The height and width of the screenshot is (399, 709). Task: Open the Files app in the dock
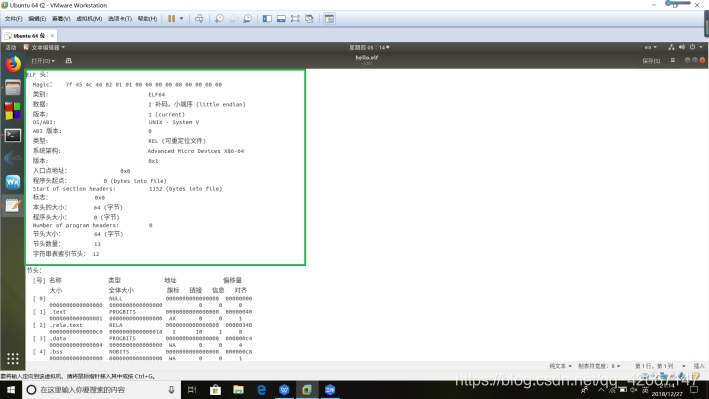[x=13, y=88]
